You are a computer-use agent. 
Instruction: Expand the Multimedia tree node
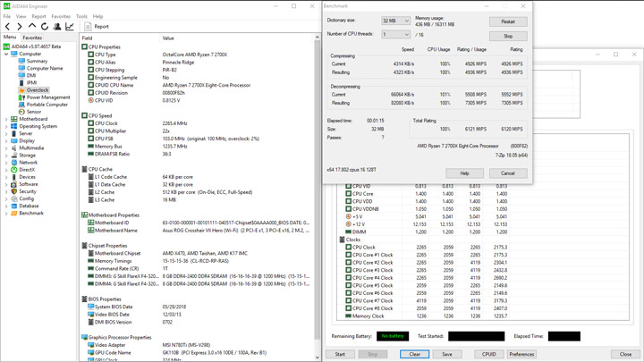[x=6, y=147]
